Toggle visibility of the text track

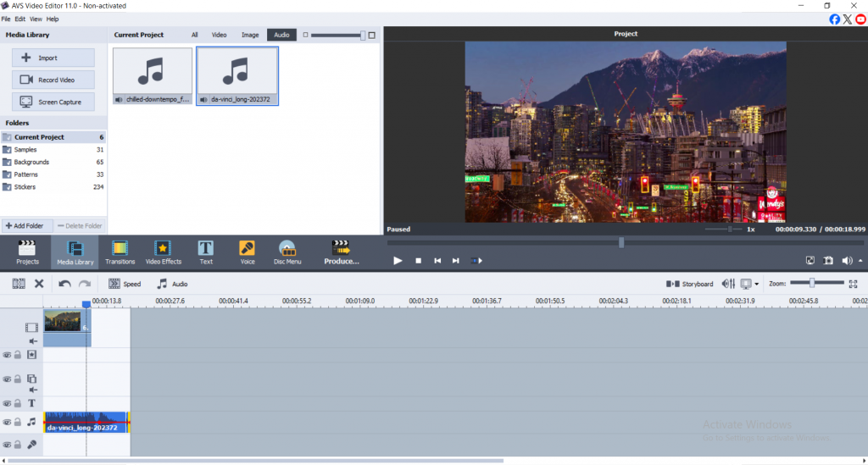[x=7, y=403]
